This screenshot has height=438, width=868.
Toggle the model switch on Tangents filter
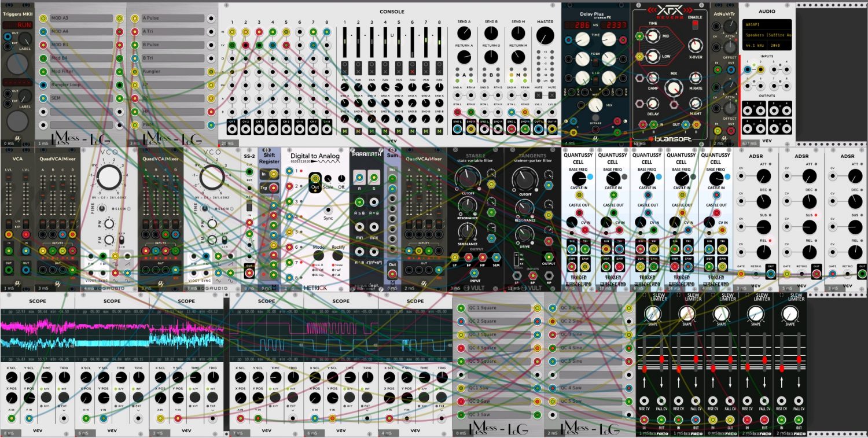tap(517, 258)
